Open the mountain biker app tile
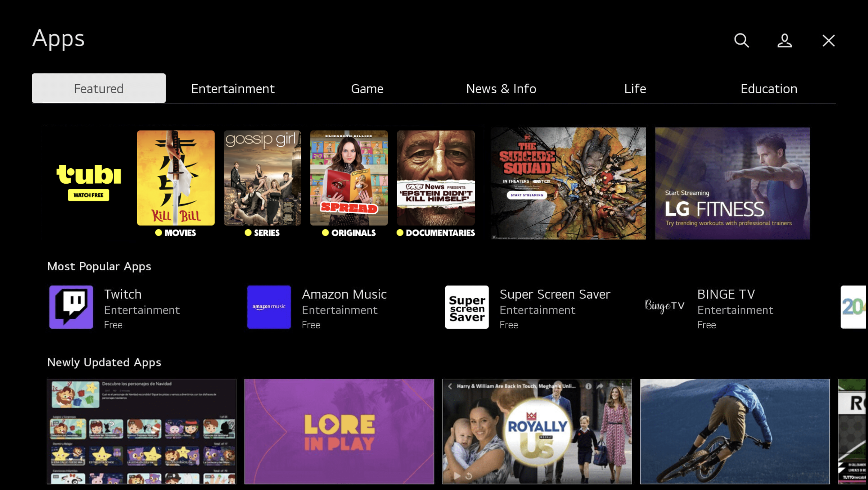Image resolution: width=868 pixels, height=490 pixels. click(735, 431)
